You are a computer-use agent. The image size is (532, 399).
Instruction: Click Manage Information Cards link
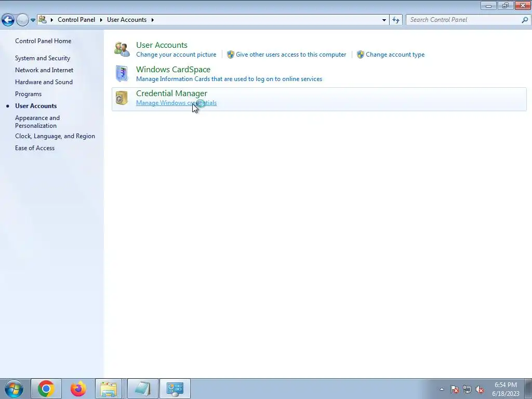229,79
